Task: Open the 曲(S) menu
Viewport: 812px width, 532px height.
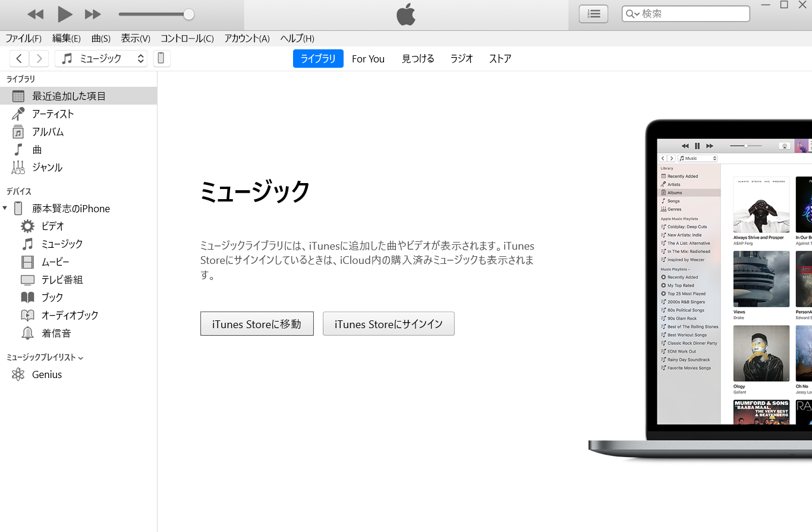Action: coord(101,39)
